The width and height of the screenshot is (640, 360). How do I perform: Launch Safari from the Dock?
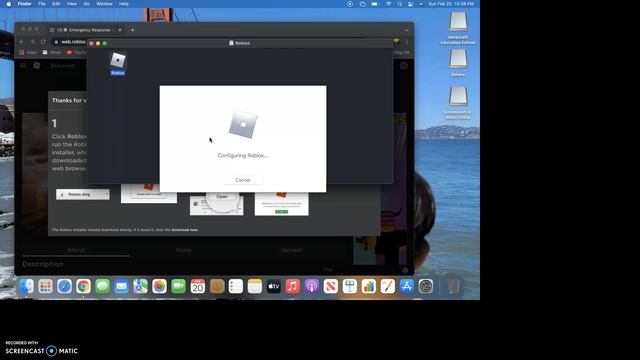click(64, 287)
